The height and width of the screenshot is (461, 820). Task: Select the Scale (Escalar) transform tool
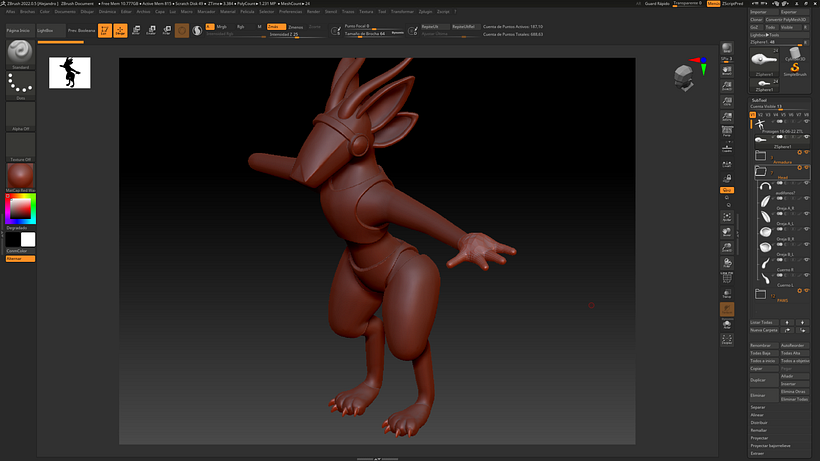pos(151,30)
